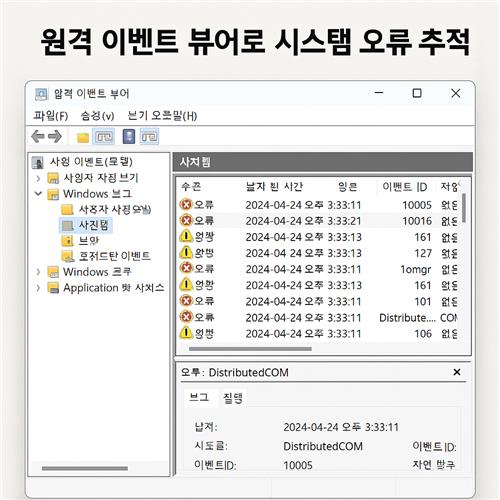Click the folder icon beside Windows 브그
500x500 pixels.
point(53,194)
